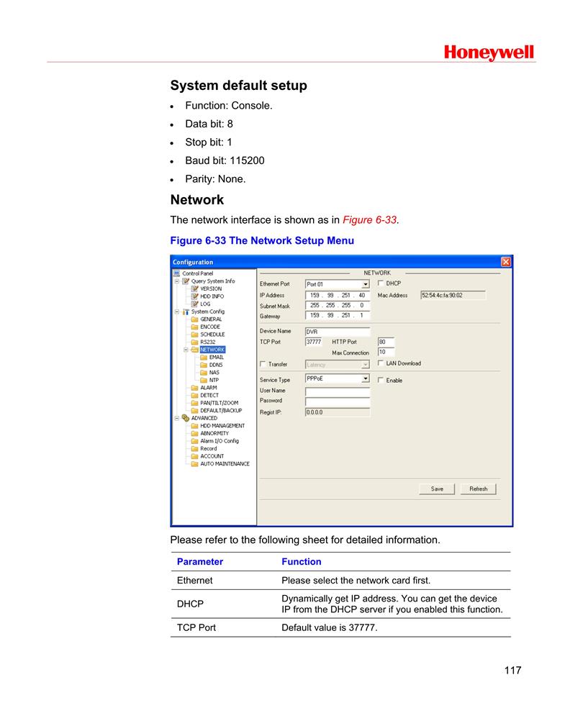Collapse the System Config tree node
Screen dimensions: 588x713
(177, 312)
